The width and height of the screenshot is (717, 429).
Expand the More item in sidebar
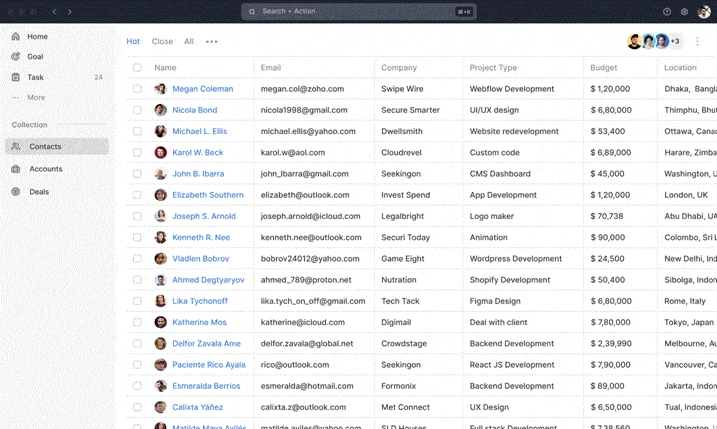(36, 97)
